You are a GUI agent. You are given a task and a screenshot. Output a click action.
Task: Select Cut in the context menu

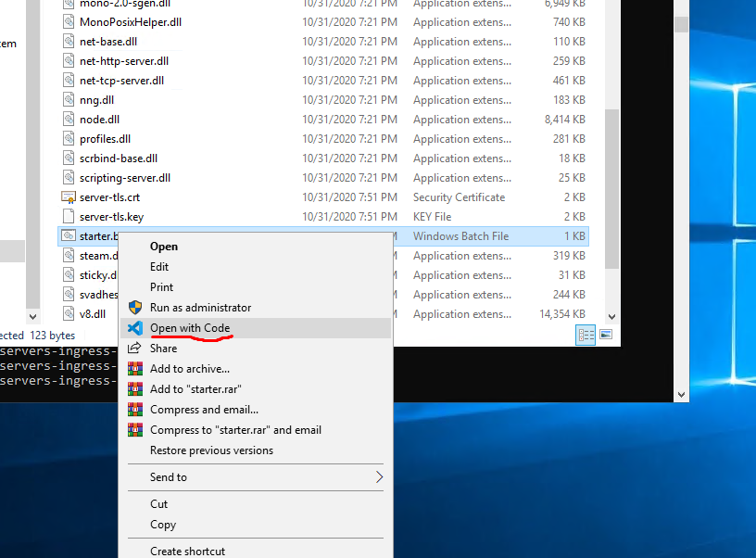159,504
